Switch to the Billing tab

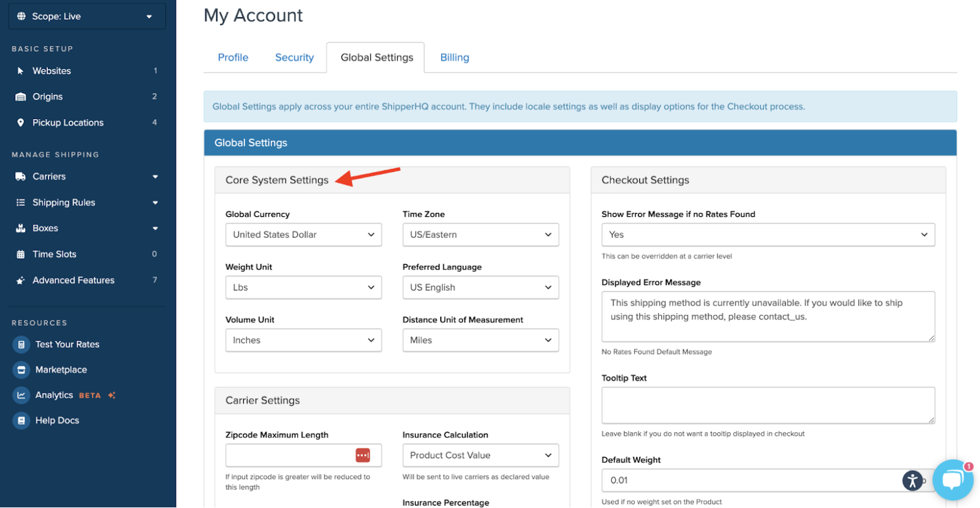[x=454, y=57]
